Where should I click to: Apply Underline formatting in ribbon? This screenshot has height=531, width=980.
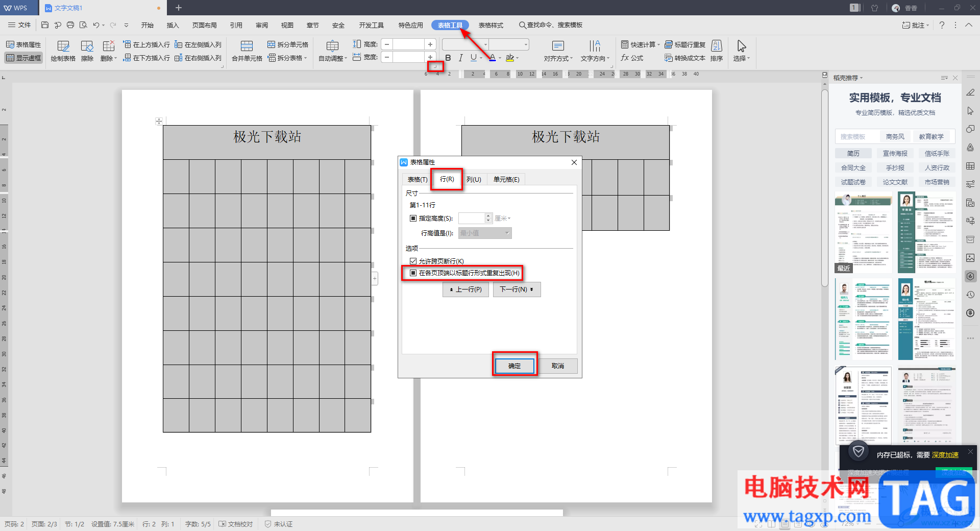coord(473,58)
